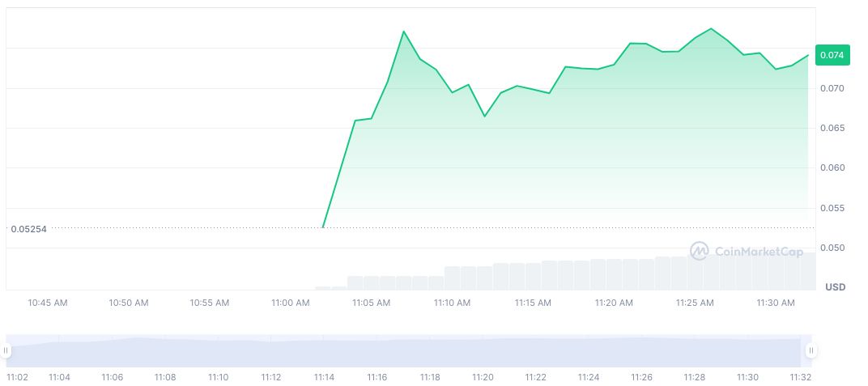Click the CoinMarketCap watermark text
Screen dimensions: 868x386
coord(759,252)
